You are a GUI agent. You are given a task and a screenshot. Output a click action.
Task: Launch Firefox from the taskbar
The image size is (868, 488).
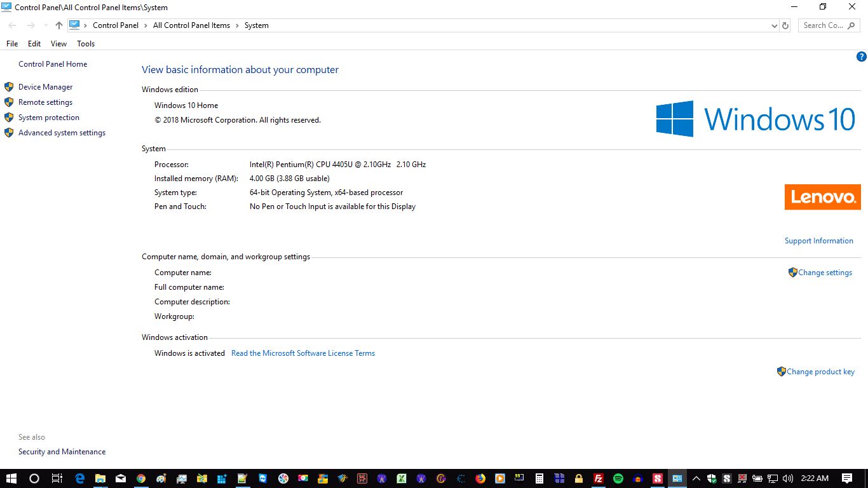click(x=480, y=478)
